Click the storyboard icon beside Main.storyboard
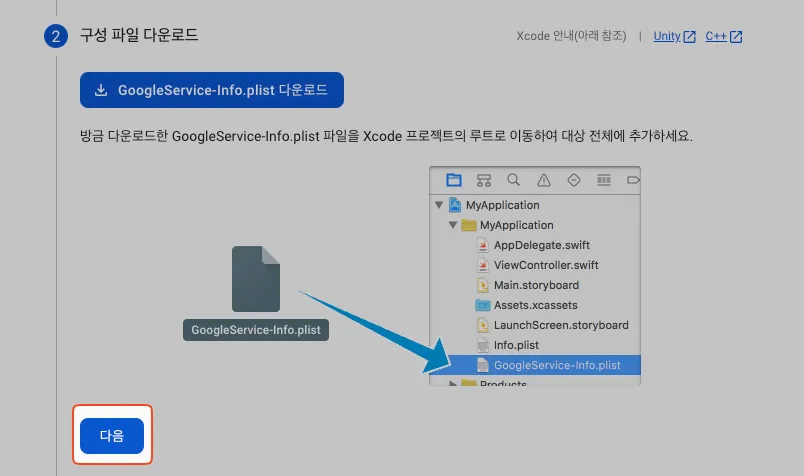 [x=483, y=285]
